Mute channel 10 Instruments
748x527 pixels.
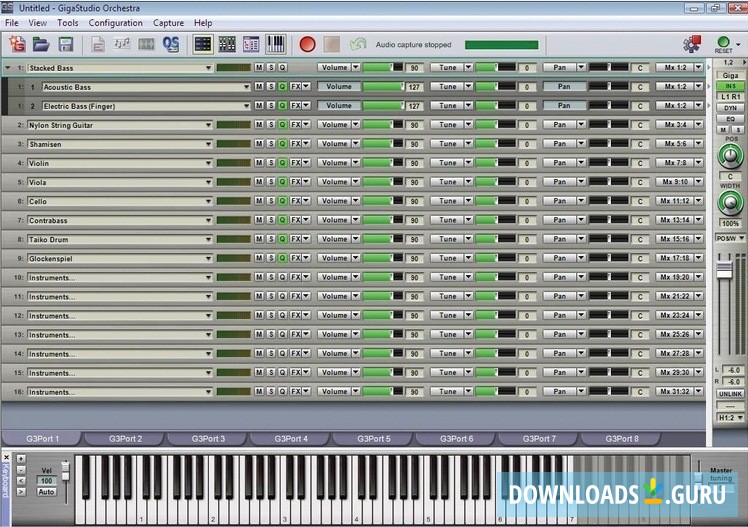click(259, 278)
